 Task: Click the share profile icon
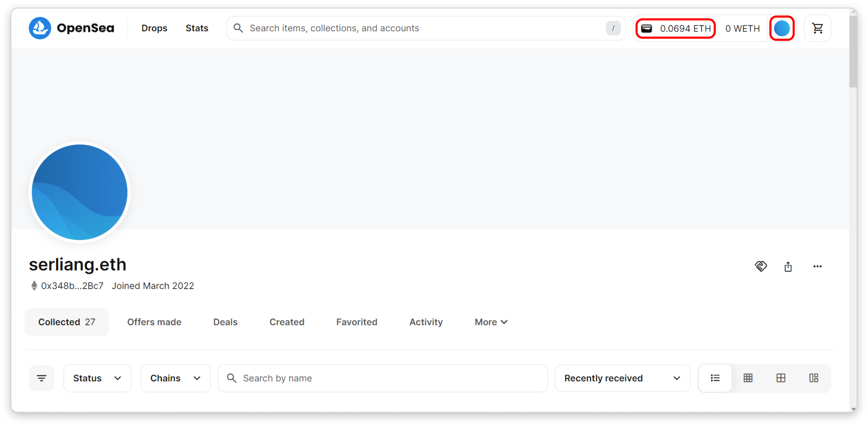(788, 267)
